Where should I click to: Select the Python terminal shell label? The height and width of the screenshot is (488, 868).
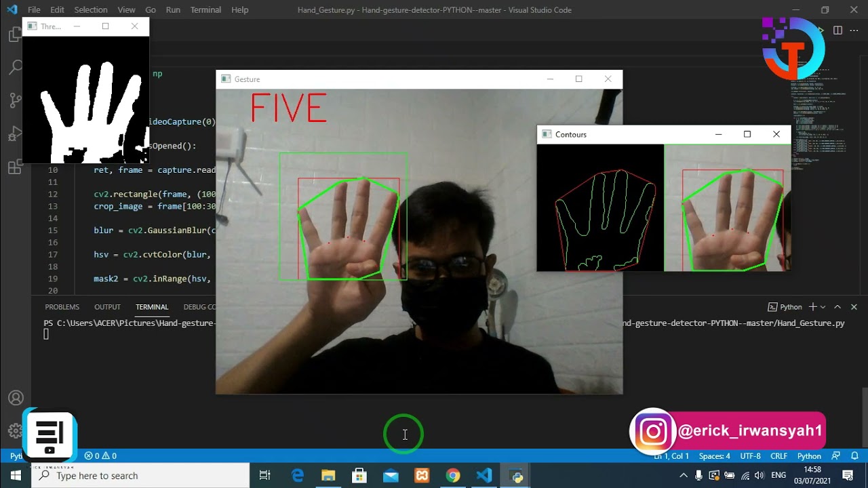pos(785,307)
